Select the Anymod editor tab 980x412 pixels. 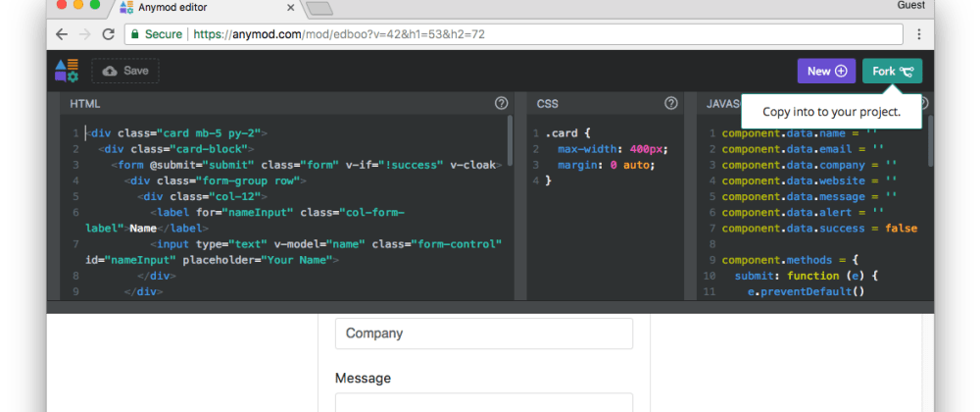[x=206, y=8]
